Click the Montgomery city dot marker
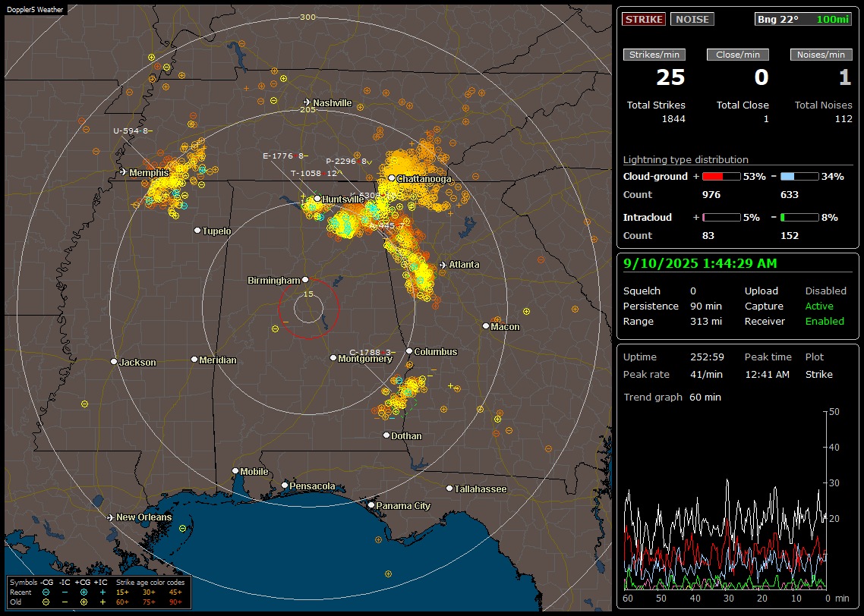This screenshot has width=864, height=616. tap(333, 358)
